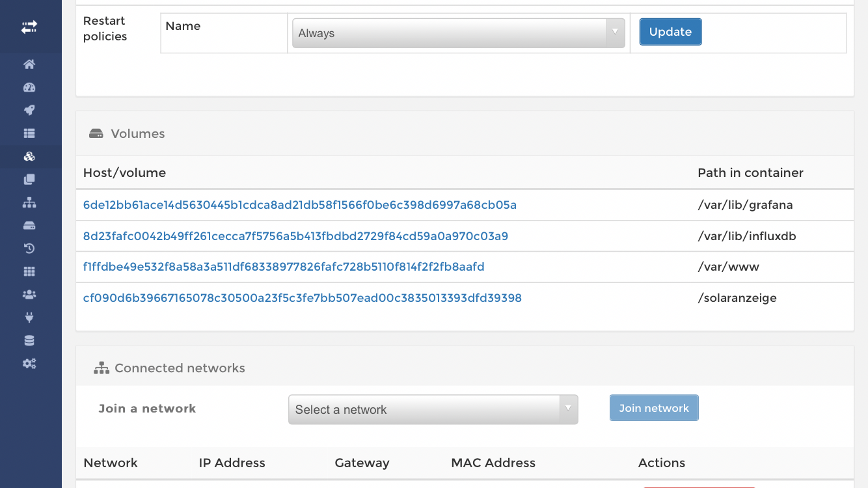Toggle the sidebar with the arrows icon
Viewport: 868px width, 488px height.
pos(29,27)
